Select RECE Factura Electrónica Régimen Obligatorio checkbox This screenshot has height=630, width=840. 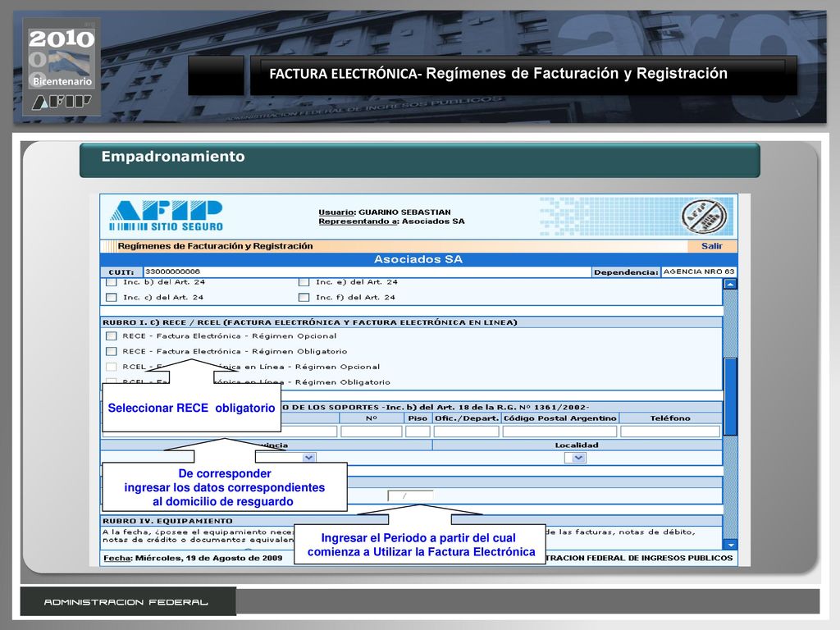click(112, 351)
